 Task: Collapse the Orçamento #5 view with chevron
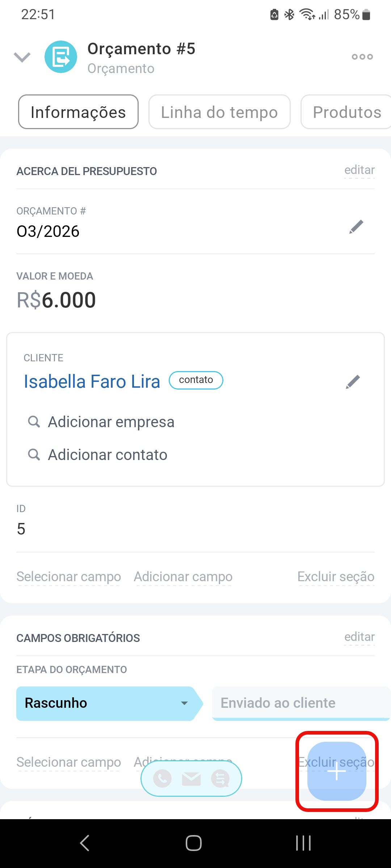[x=22, y=57]
